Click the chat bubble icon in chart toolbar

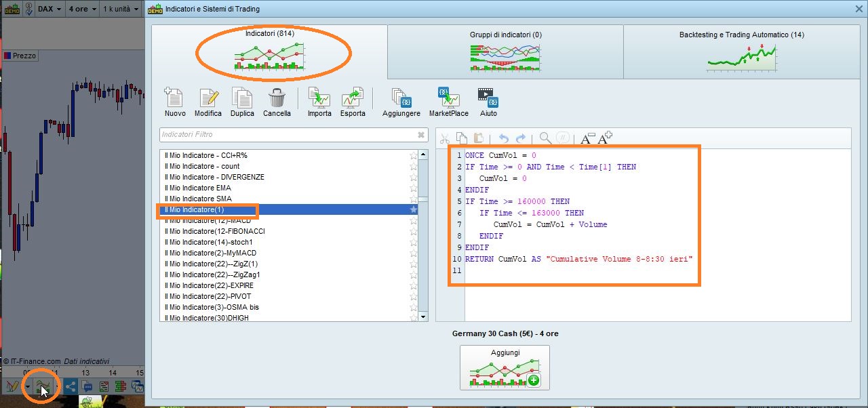[x=87, y=387]
